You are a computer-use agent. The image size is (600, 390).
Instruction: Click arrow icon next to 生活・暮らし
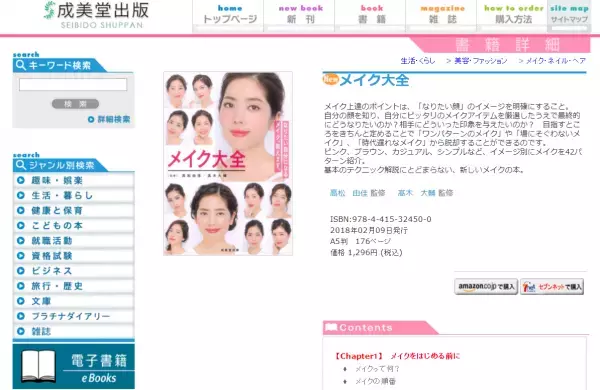click(x=21, y=196)
